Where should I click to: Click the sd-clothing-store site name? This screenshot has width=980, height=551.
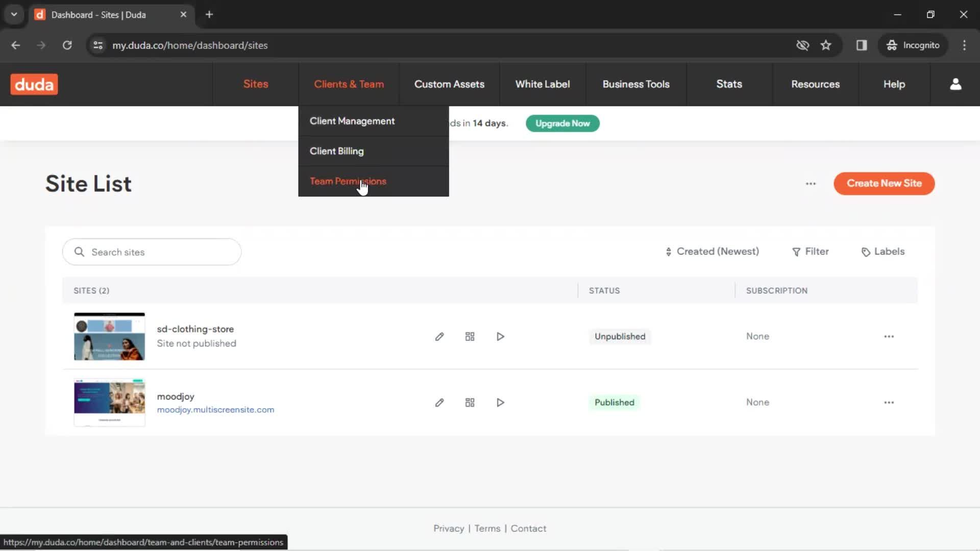(195, 329)
